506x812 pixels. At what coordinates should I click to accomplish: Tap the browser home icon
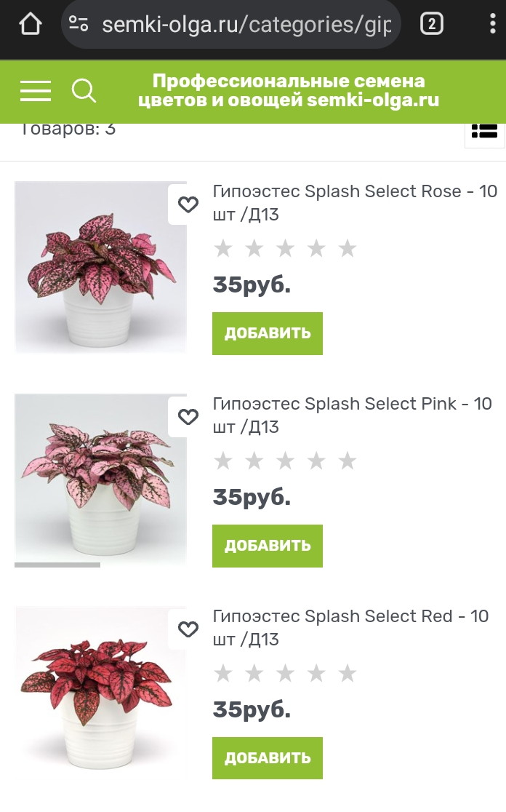click(x=30, y=24)
